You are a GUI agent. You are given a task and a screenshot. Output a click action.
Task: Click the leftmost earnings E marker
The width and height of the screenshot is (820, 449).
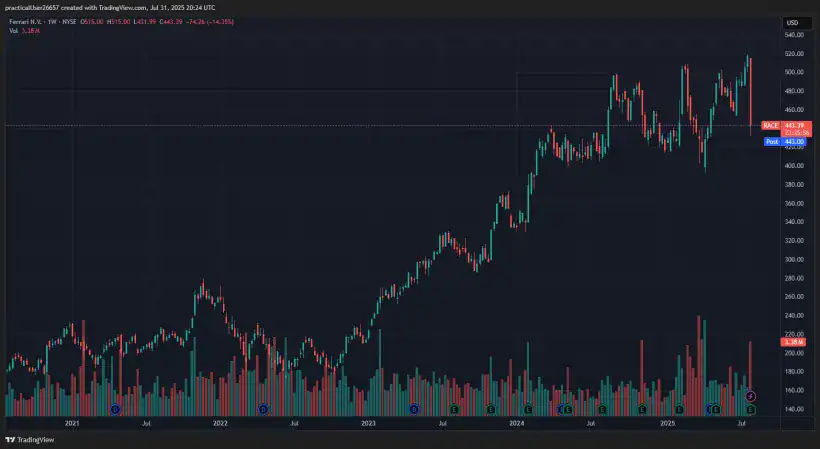tap(455, 409)
